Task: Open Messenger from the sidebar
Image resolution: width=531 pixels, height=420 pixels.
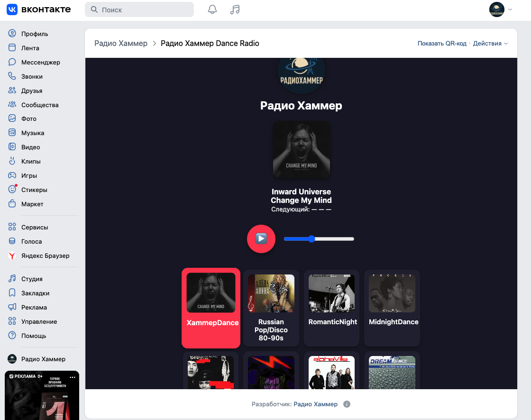Action: point(40,62)
